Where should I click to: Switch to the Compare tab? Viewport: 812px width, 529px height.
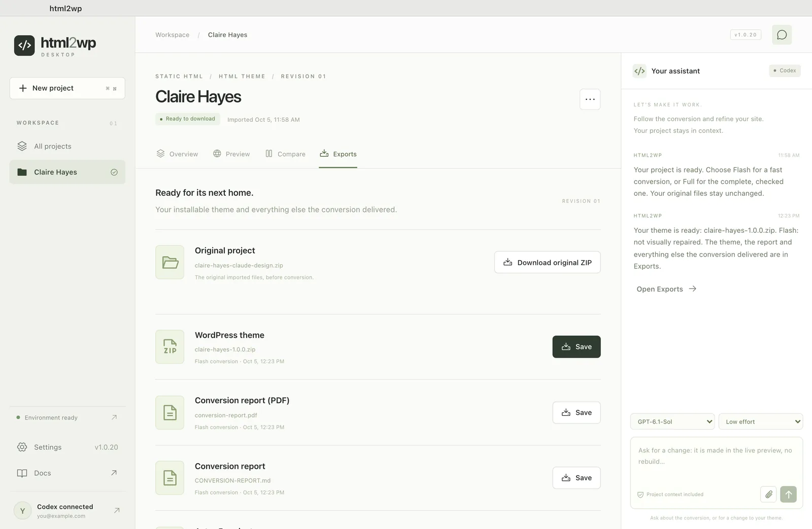(x=285, y=154)
